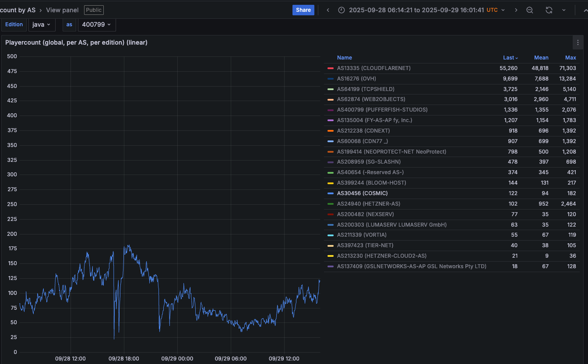Screen dimensions: 588x364
Task: Toggle the AS16276 (OVH) legend series
Action: (x=356, y=79)
